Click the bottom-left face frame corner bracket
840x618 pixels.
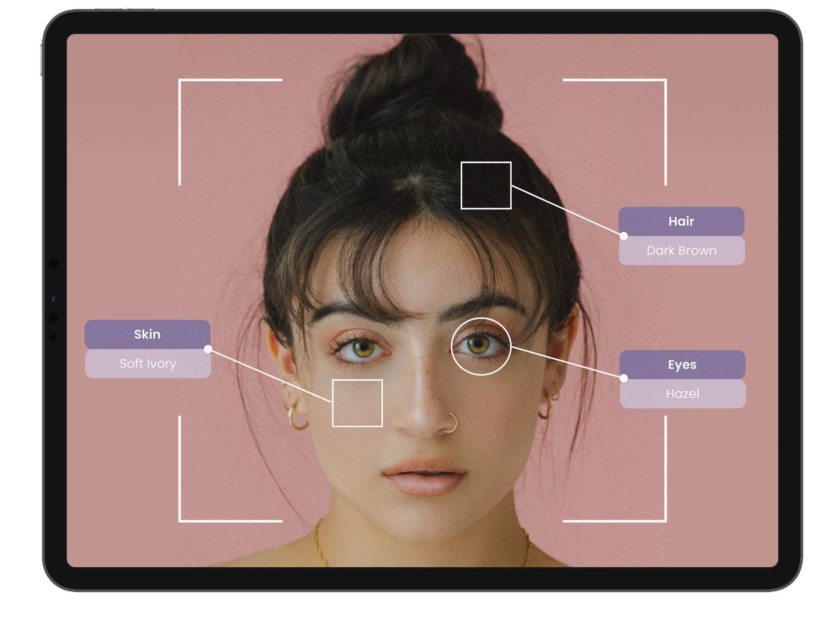point(181,520)
